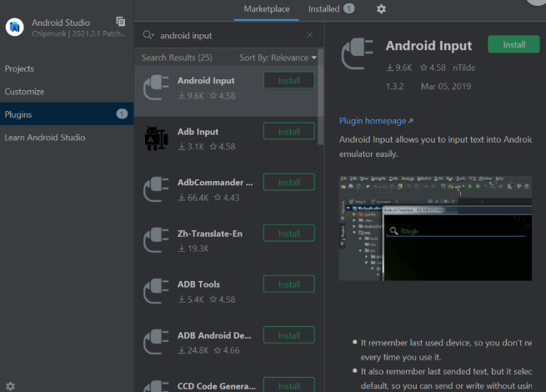
Task: Click the green Install button in details pane
Action: (x=513, y=44)
